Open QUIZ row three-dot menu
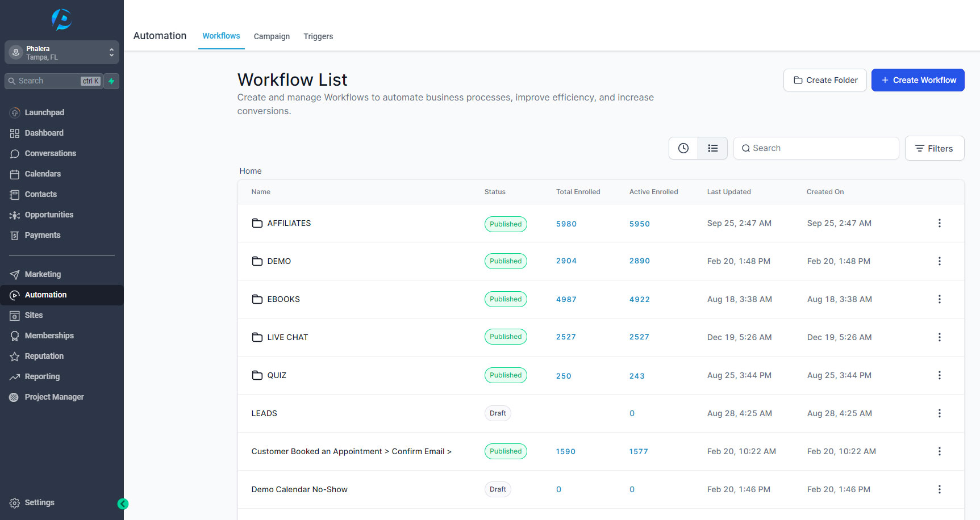Screen dimensions: 980x520 (x=939, y=375)
